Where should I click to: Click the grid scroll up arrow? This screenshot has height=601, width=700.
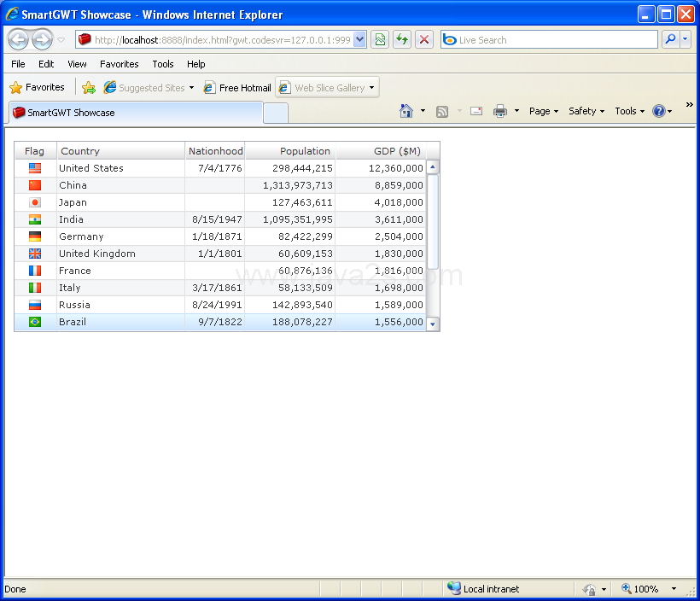click(433, 167)
